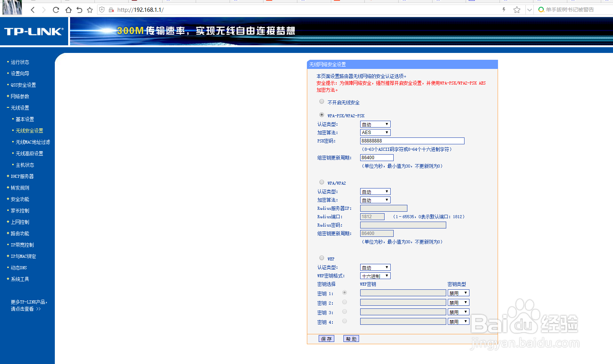Click the browser back arrow
Screen dimensions: 613x364
pos(33,10)
